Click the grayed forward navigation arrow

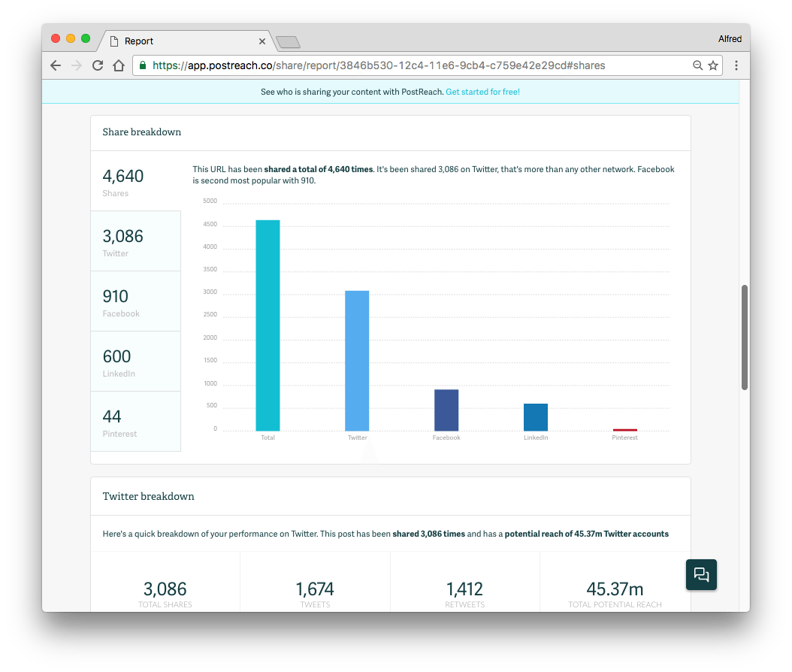tap(76, 65)
